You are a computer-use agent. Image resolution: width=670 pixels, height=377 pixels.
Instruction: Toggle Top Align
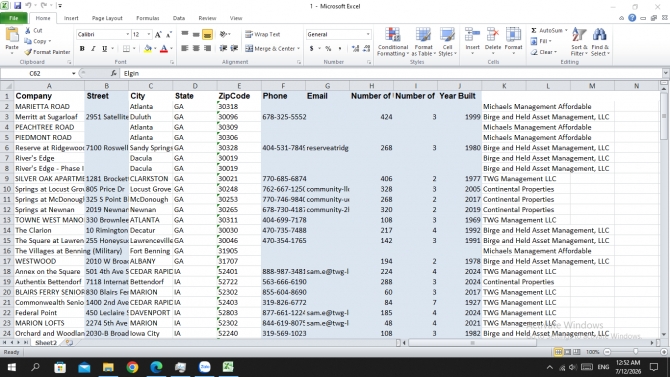(185, 34)
